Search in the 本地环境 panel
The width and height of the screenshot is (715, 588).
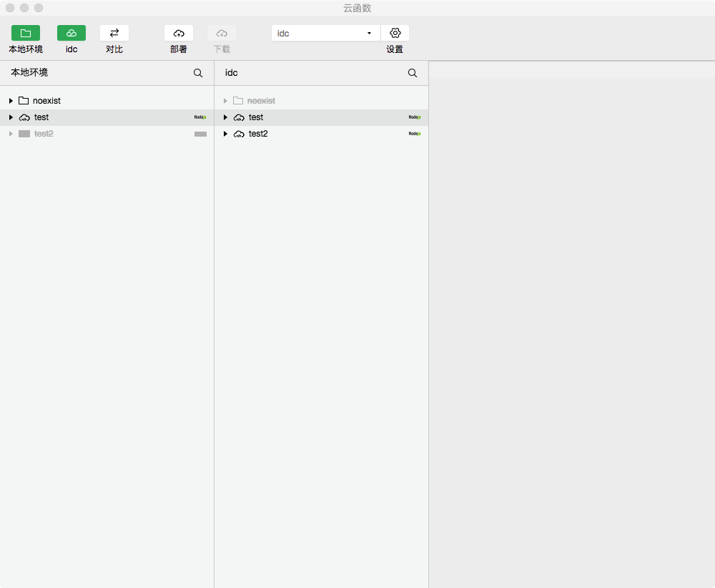198,73
